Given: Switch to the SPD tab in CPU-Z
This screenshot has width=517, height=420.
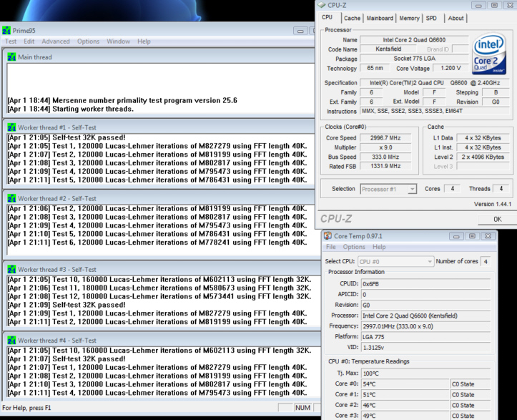Looking at the screenshot, I should click(431, 18).
